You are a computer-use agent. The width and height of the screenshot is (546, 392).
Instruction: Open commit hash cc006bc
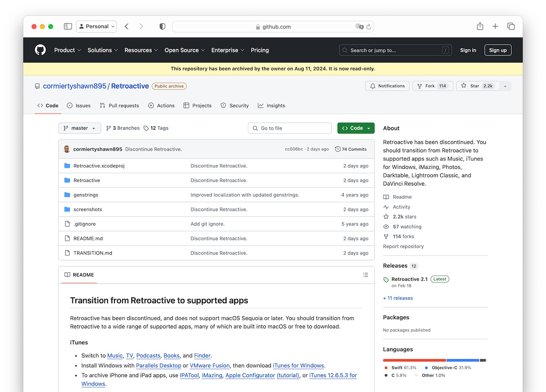click(x=294, y=149)
